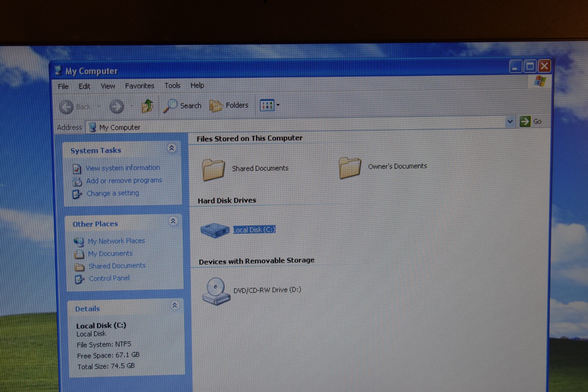
Task: Collapse the Details panel
Action: coord(175,305)
